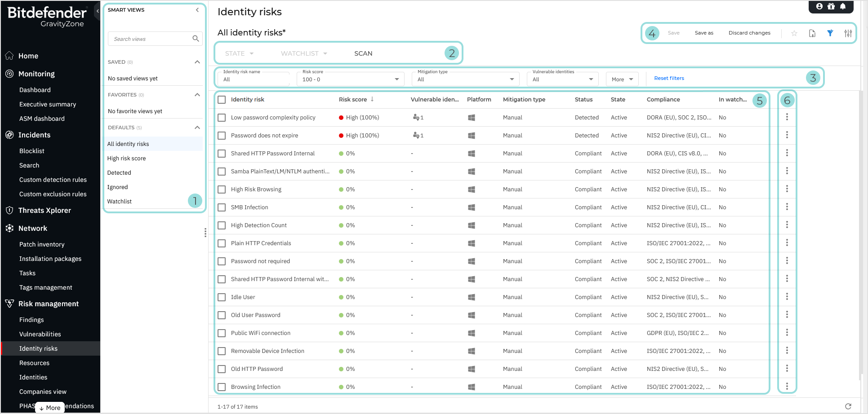Click the export report icon

(x=812, y=33)
